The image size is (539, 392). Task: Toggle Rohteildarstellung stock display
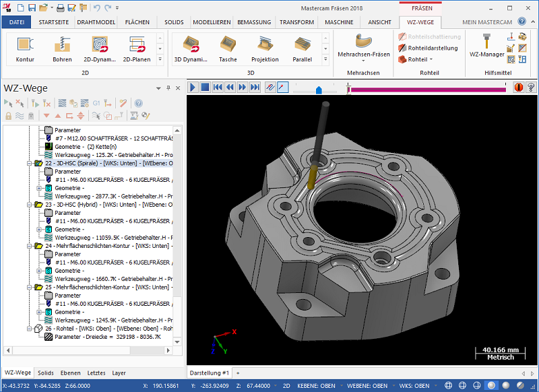point(428,48)
